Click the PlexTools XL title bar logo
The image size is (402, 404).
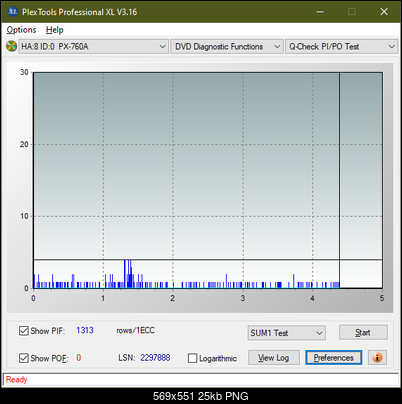[x=13, y=12]
